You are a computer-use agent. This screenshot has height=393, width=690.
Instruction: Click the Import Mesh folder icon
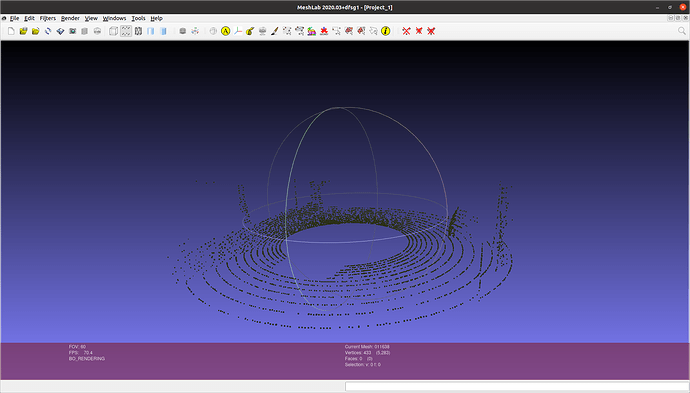point(36,31)
